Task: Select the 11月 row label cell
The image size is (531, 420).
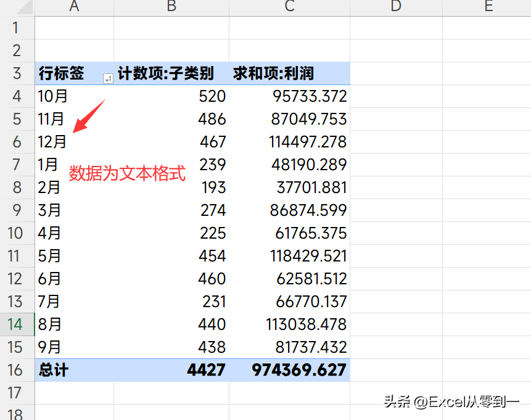Action: coord(74,119)
